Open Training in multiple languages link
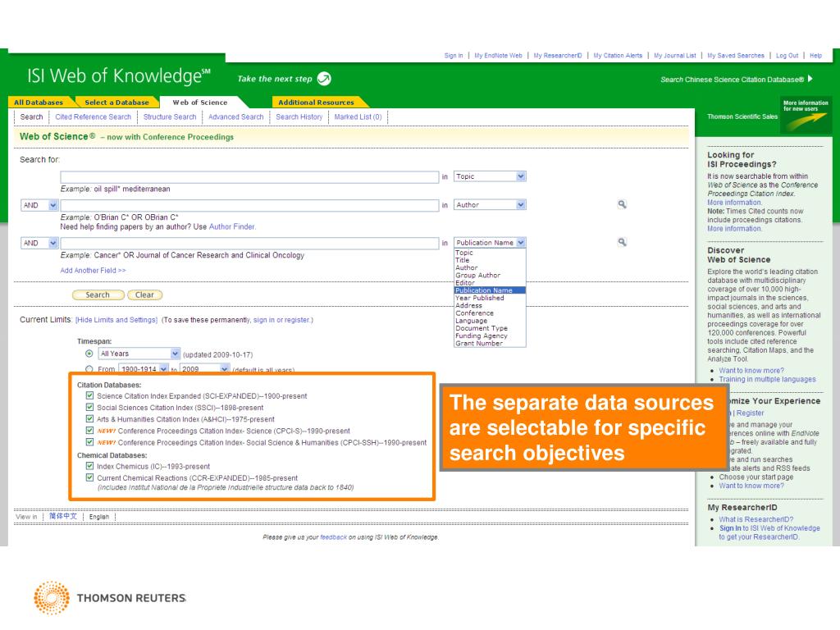Image resolution: width=840 pixels, height=630 pixels. click(x=767, y=379)
